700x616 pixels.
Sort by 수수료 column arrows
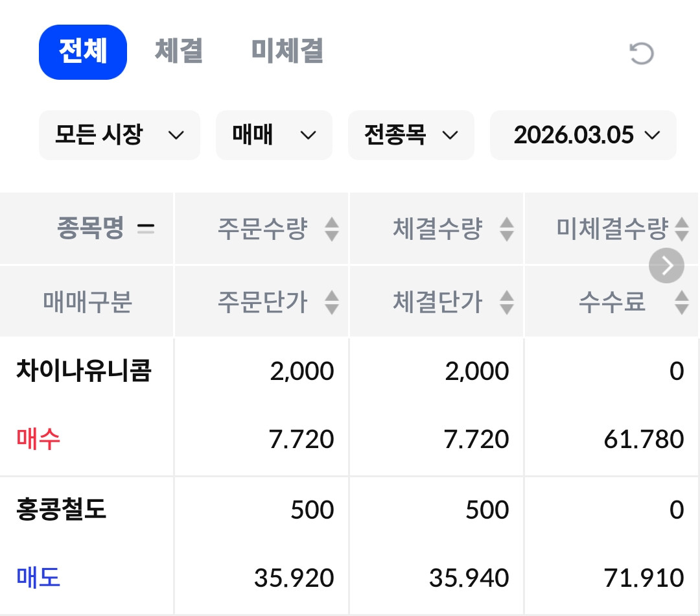point(681,302)
